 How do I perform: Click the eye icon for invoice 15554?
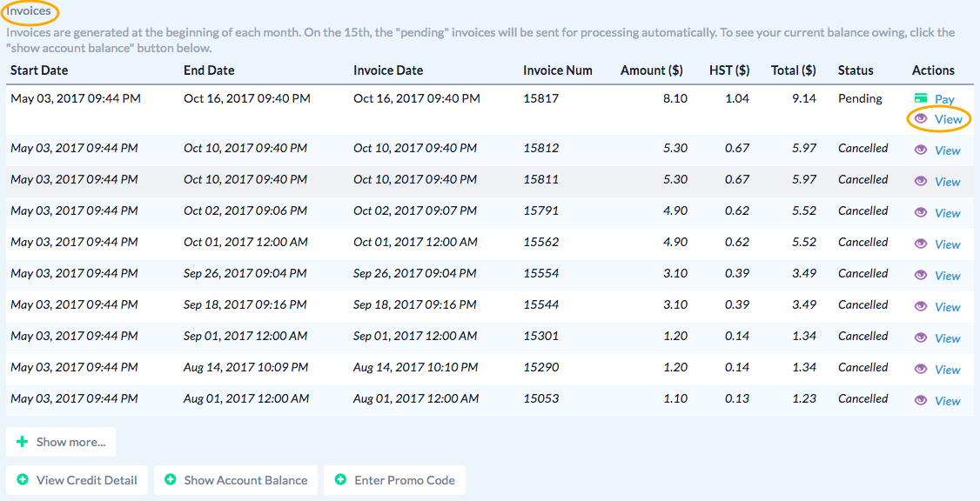[x=921, y=275]
